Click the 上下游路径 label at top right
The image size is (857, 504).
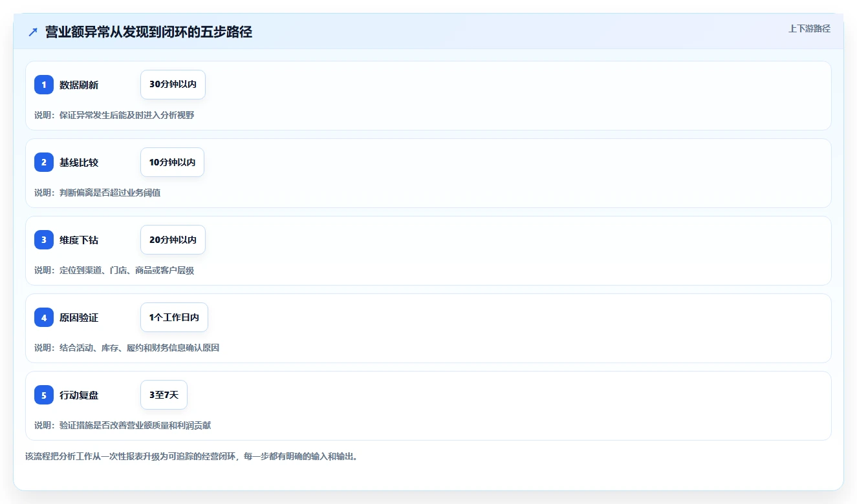tap(809, 28)
